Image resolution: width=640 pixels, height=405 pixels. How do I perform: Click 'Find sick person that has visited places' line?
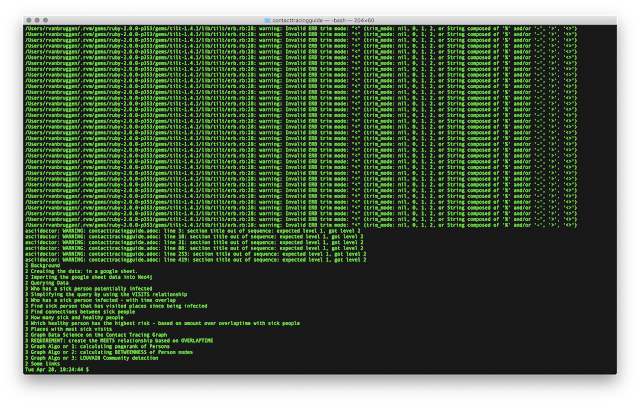[116, 306]
